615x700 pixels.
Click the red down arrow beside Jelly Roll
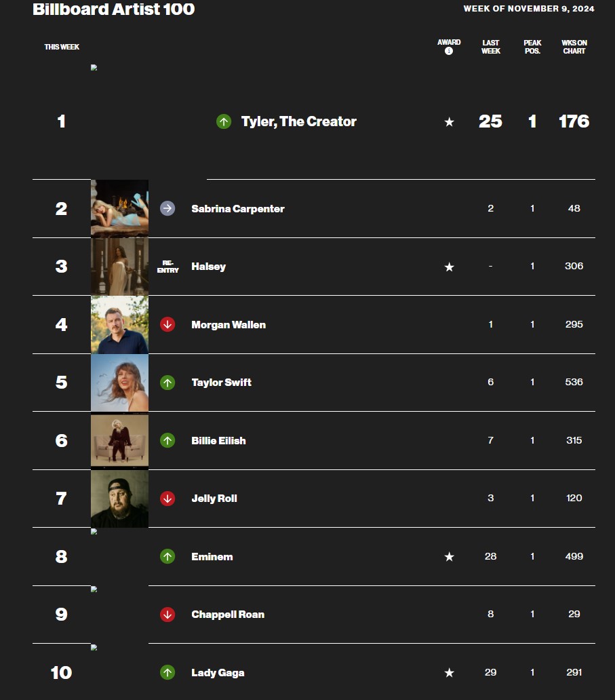167,498
